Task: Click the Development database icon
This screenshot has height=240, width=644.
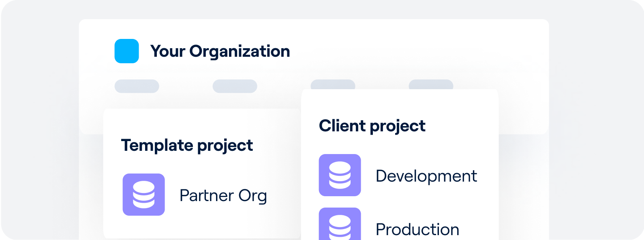Action: click(340, 175)
